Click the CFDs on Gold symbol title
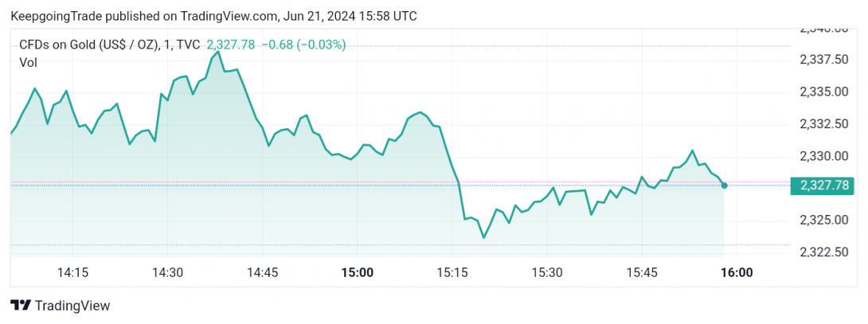The image size is (868, 324). tap(110, 45)
